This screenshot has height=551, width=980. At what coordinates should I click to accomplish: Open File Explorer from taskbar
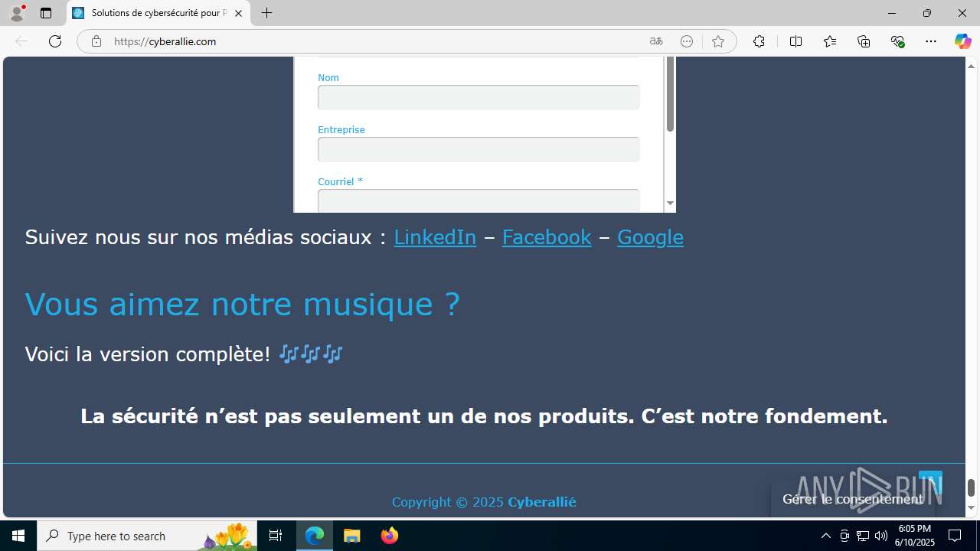click(352, 536)
